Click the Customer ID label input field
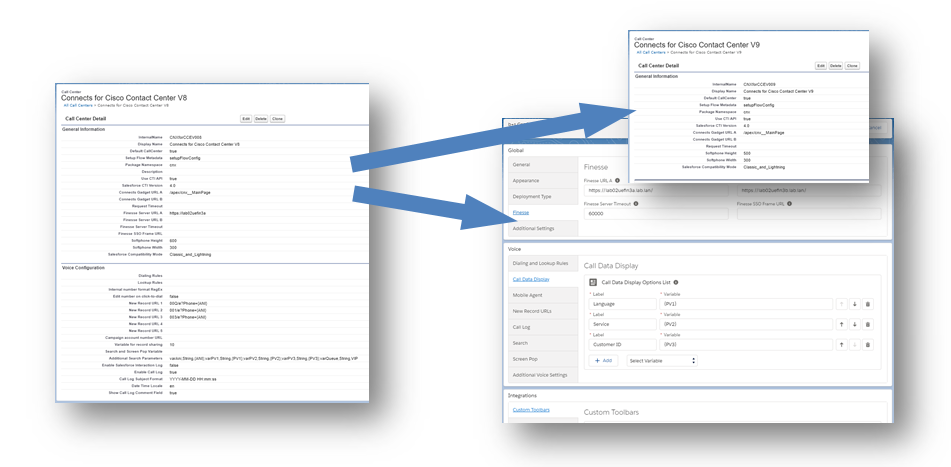Viewport: 951px width, 467px height. 623,344
